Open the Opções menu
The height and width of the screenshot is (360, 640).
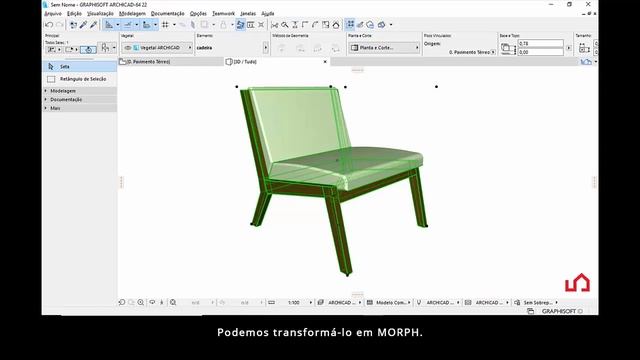click(198, 13)
